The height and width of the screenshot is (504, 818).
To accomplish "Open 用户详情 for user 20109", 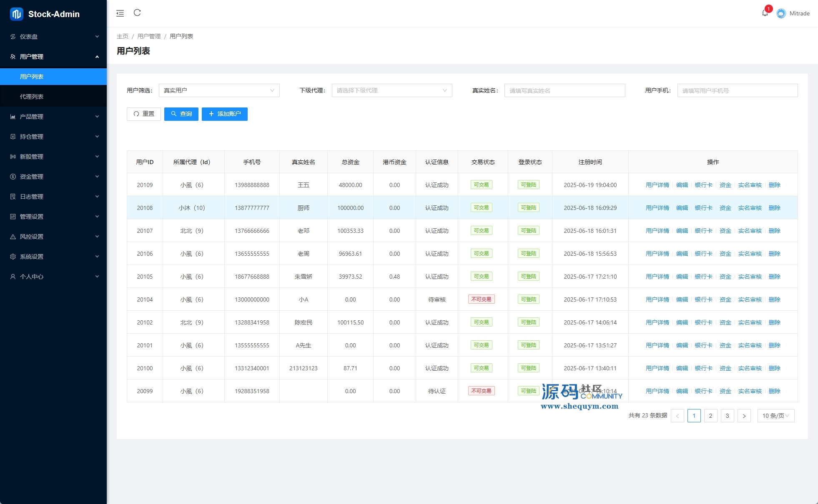I will pos(657,185).
